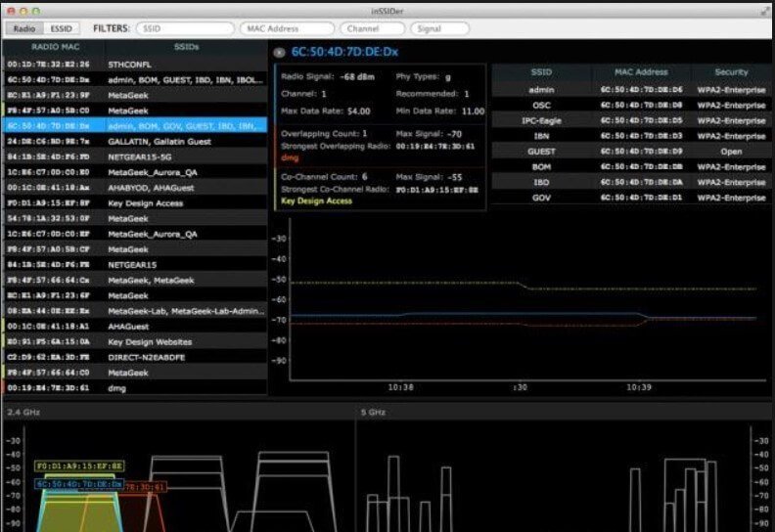Enter fullscreen using the top-right arrow icon
This screenshot has width=775, height=532.
[x=765, y=11]
